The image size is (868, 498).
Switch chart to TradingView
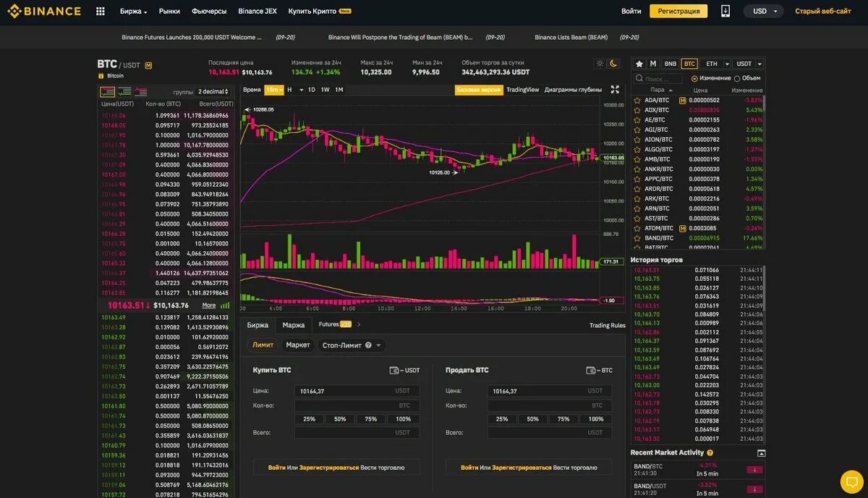click(x=522, y=90)
